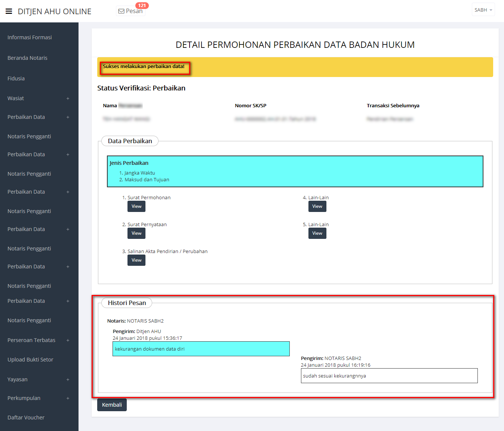Image resolution: width=504 pixels, height=431 pixels.
Task: Click the 121 notification badge
Action: click(142, 6)
